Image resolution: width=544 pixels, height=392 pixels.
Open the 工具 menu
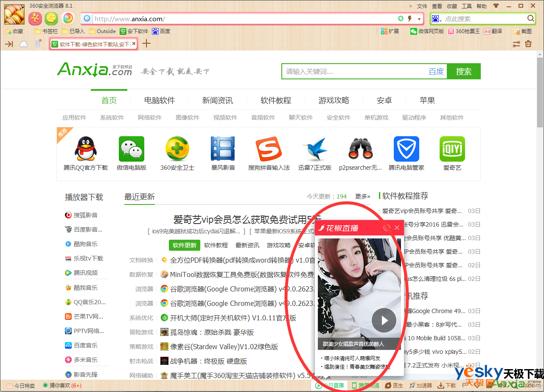(467, 6)
